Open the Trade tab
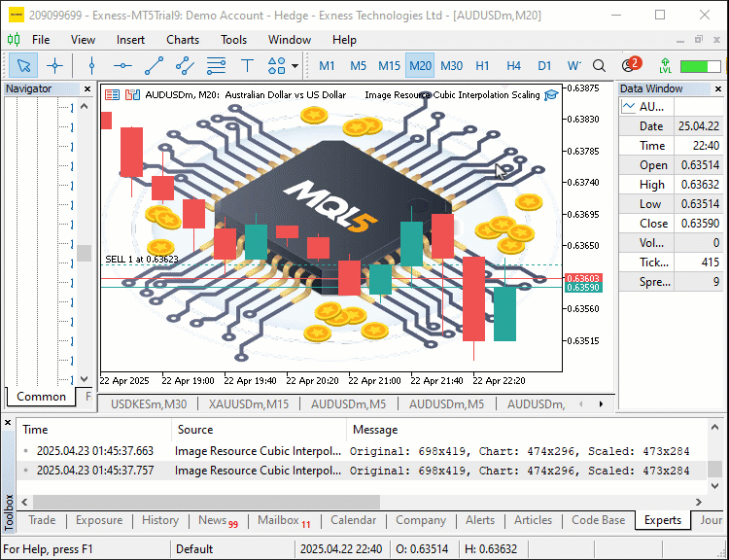Screen dimensions: 729x560 coord(42,520)
